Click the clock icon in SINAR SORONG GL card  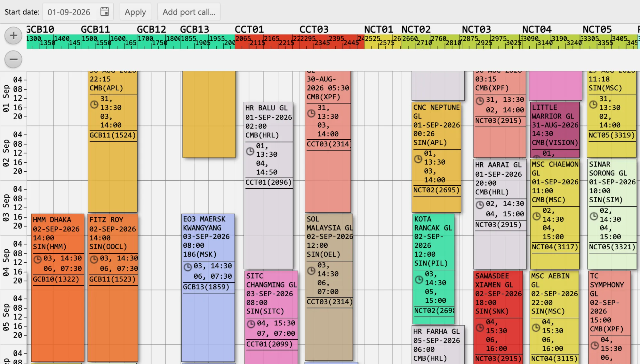tap(594, 216)
